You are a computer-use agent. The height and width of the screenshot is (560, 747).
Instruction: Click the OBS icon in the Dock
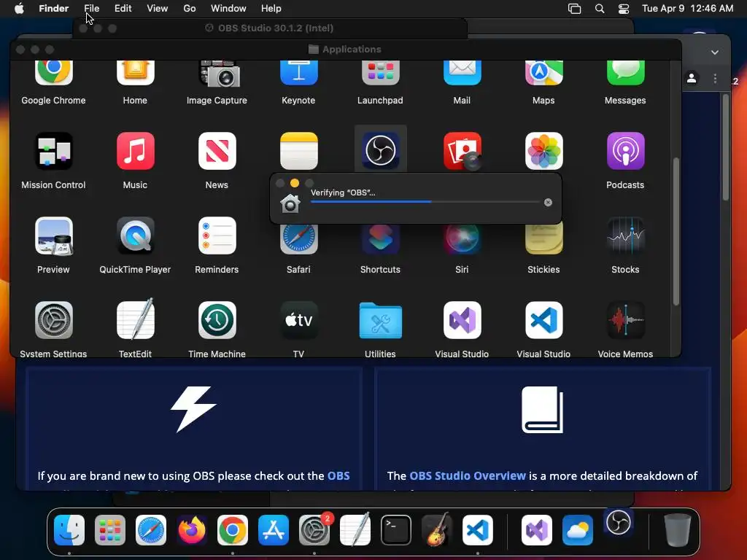(619, 522)
